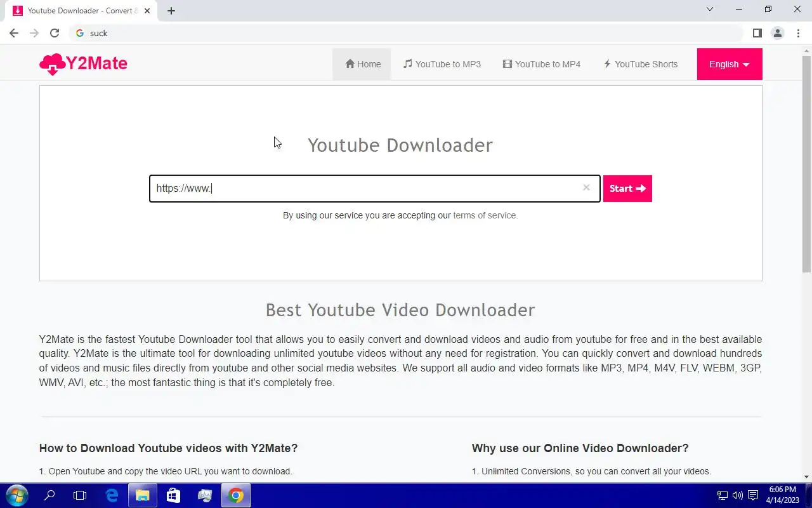The height and width of the screenshot is (508, 812).
Task: Click the Start button
Action: [x=627, y=189]
